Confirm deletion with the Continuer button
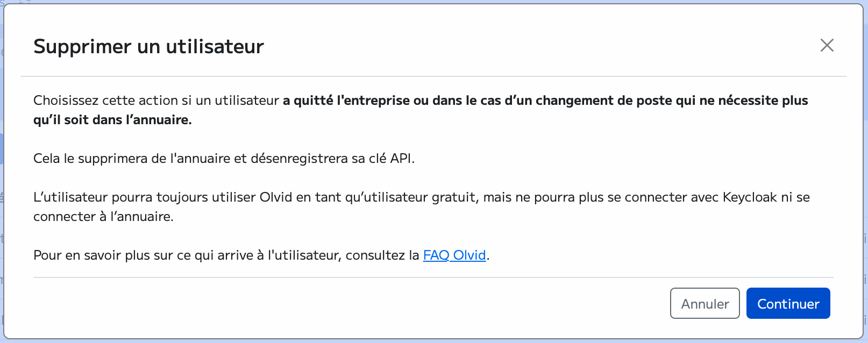 click(788, 304)
